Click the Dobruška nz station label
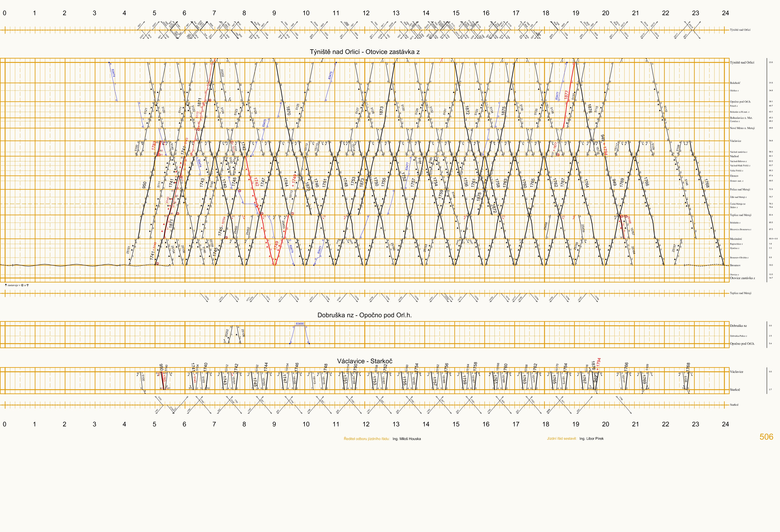 738,326
